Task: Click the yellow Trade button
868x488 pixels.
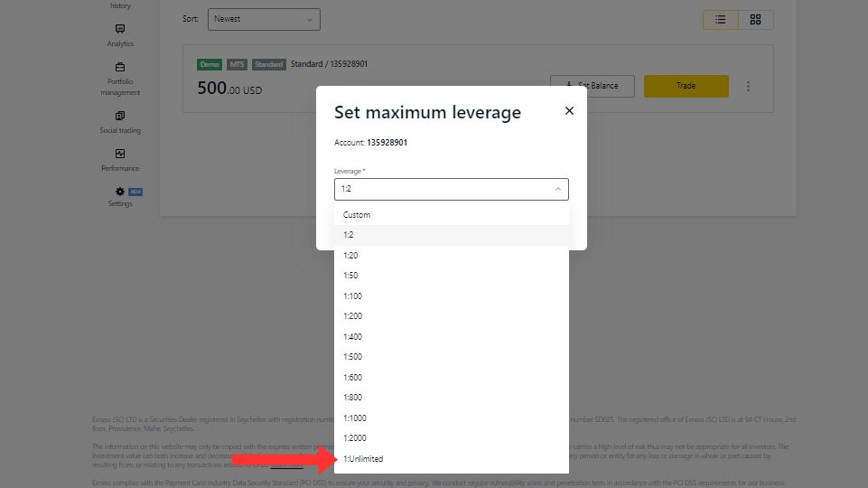Action: coord(686,86)
